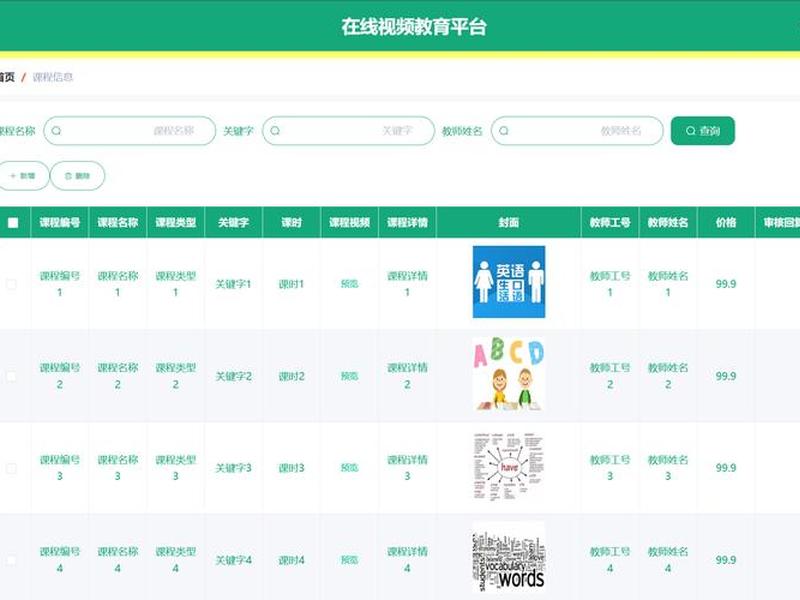Image resolution: width=800 pixels, height=600 pixels.
Task: Go to 首页 in the breadcrumb
Action: (x=7, y=77)
